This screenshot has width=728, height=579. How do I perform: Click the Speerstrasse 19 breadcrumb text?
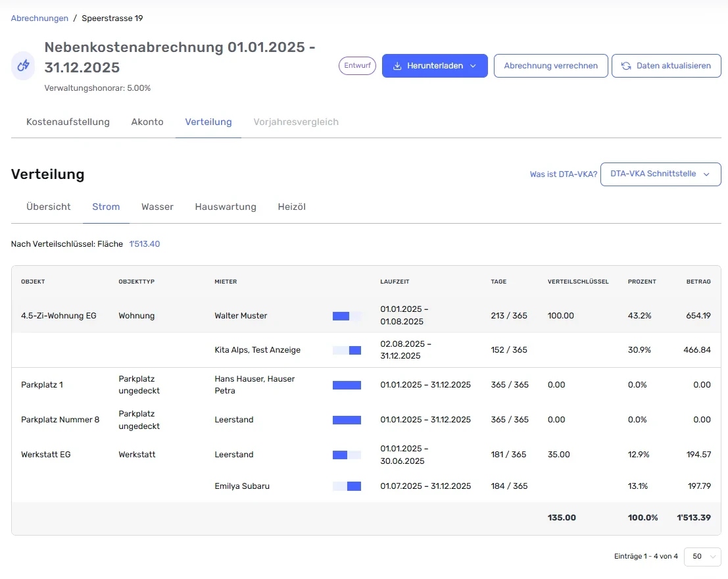point(112,18)
